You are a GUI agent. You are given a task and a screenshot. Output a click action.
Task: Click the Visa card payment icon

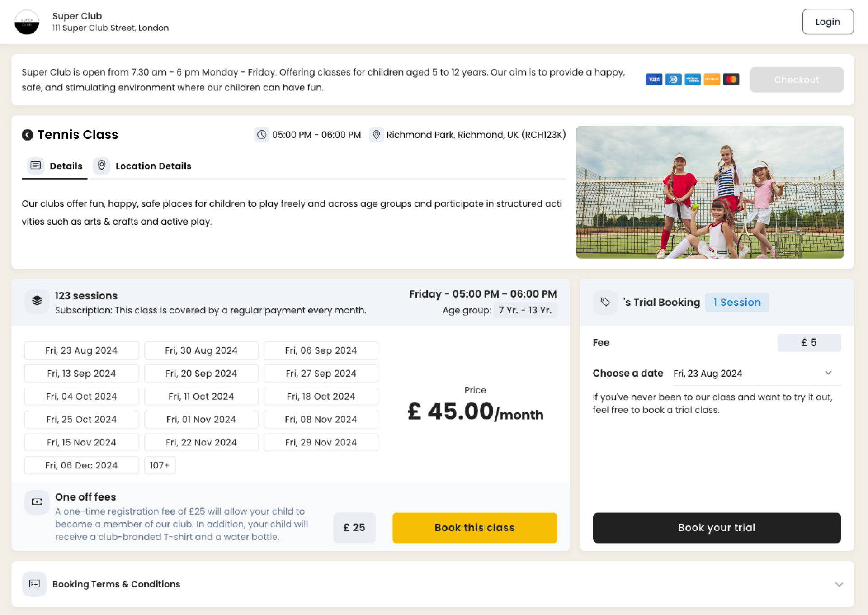(654, 80)
